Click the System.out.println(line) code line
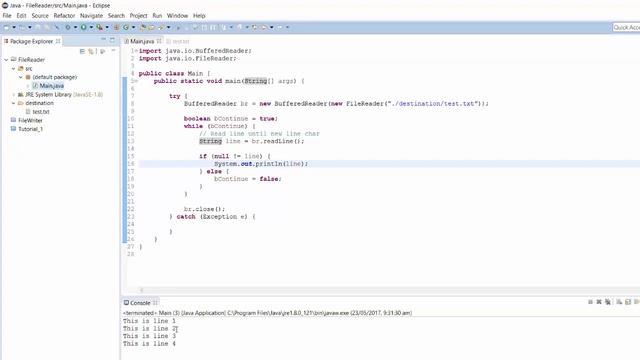640x360 pixels. pos(261,164)
